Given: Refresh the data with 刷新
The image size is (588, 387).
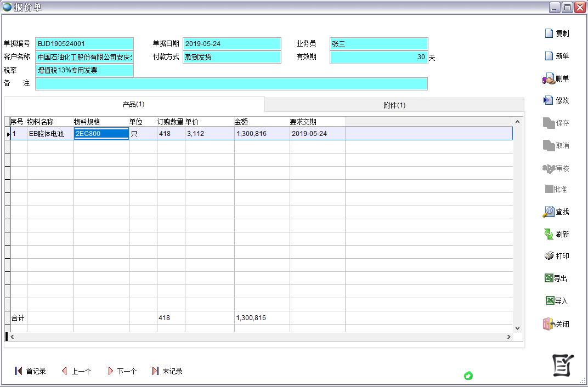Looking at the screenshot, I should tap(549, 234).
